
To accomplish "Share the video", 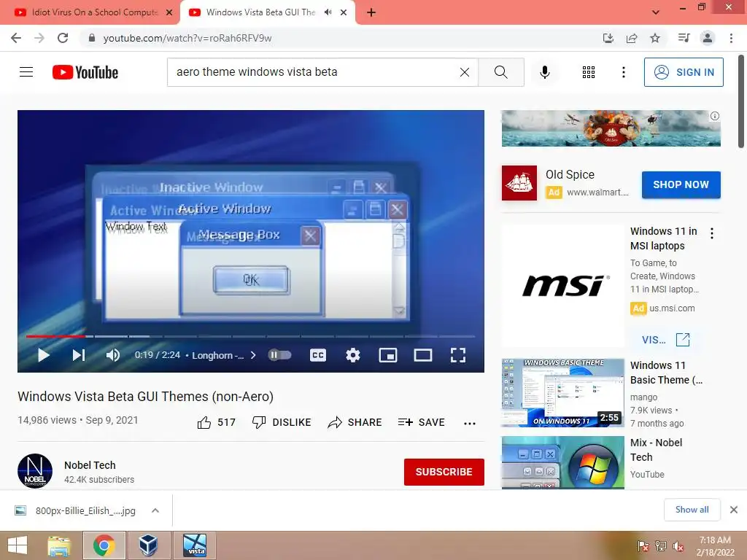I will coord(355,422).
